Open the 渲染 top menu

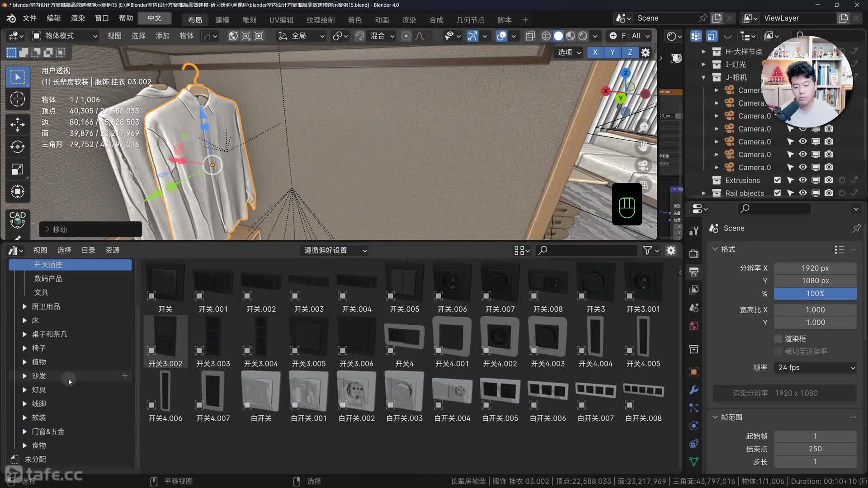pyautogui.click(x=78, y=18)
